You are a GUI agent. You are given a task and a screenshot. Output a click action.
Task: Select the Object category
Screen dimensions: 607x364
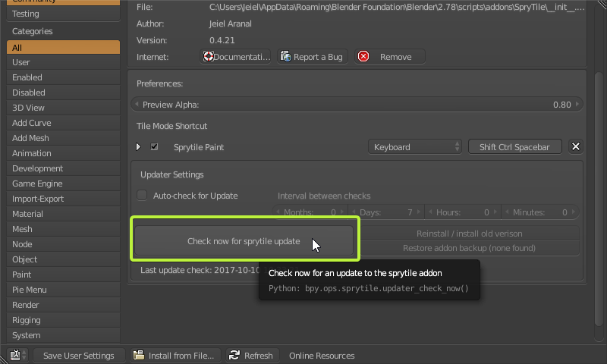click(63, 259)
